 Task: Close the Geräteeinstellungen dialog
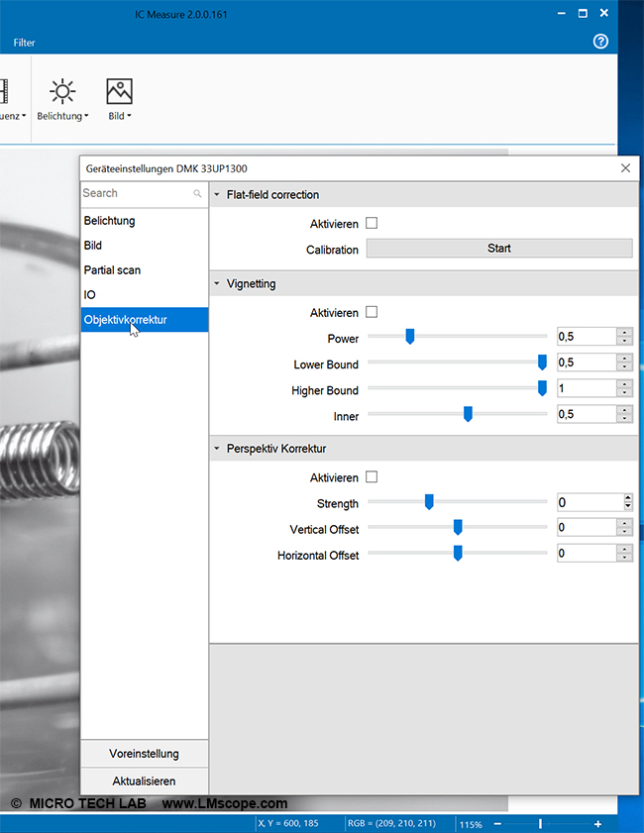625,168
